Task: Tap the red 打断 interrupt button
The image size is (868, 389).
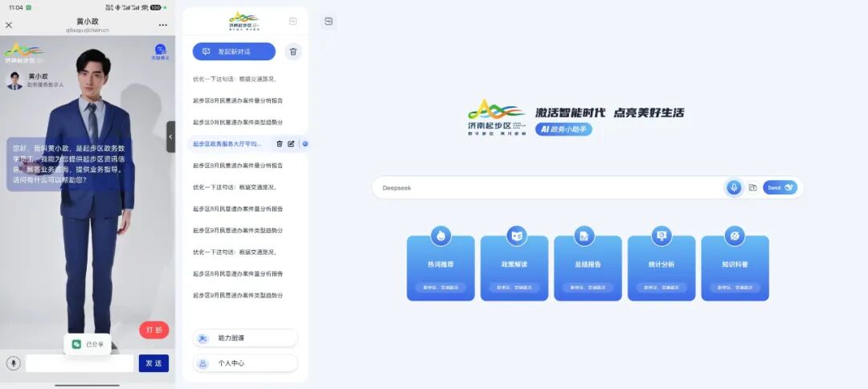Action: 154,330
